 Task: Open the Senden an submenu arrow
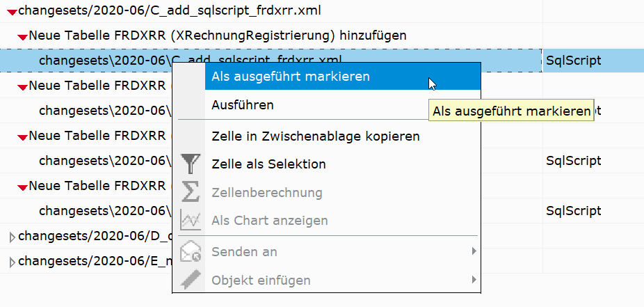(474, 251)
